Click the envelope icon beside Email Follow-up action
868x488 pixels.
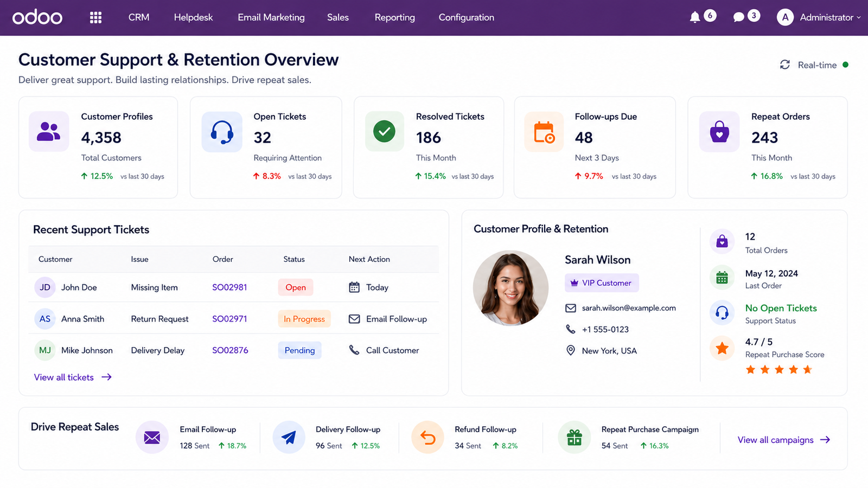coord(354,319)
